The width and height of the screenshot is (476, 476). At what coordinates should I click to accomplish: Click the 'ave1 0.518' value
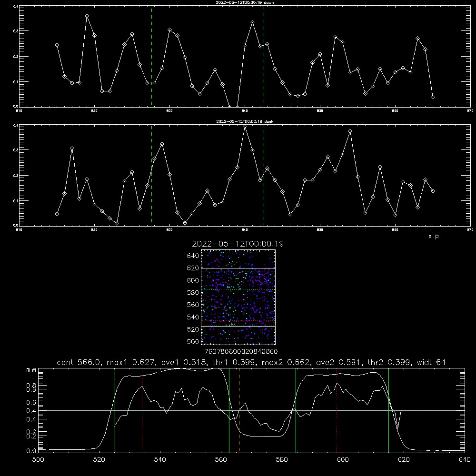[183, 362]
